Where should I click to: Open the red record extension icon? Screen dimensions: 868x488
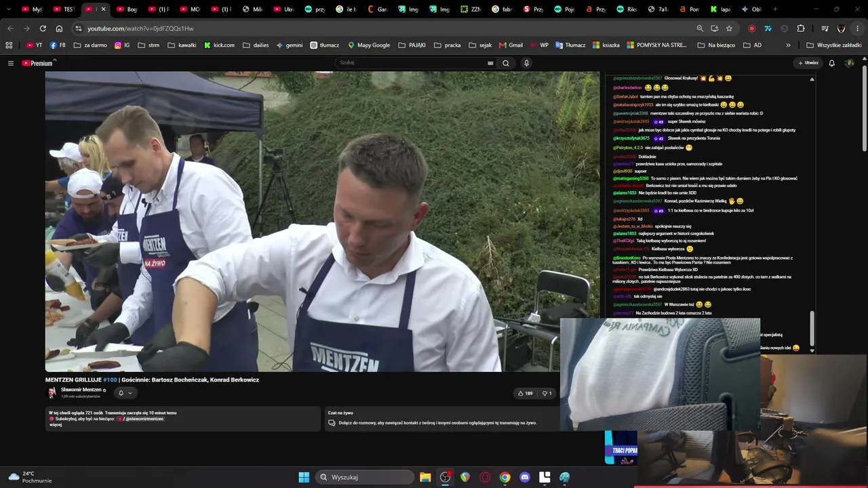click(x=751, y=28)
